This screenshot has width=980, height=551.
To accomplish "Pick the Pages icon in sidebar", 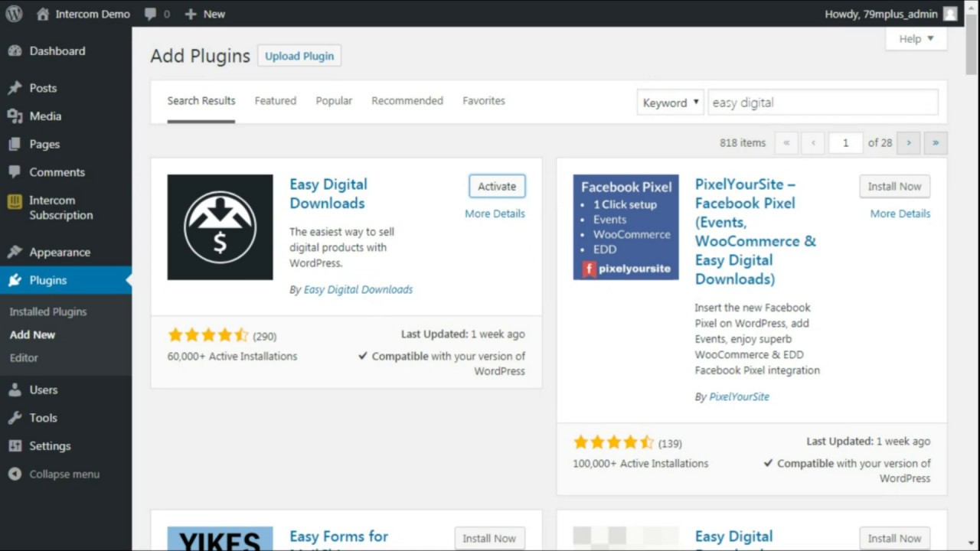I will coord(15,144).
